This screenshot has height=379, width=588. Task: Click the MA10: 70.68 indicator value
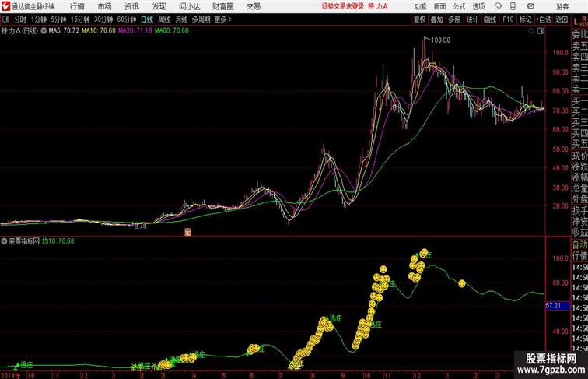[x=99, y=30]
